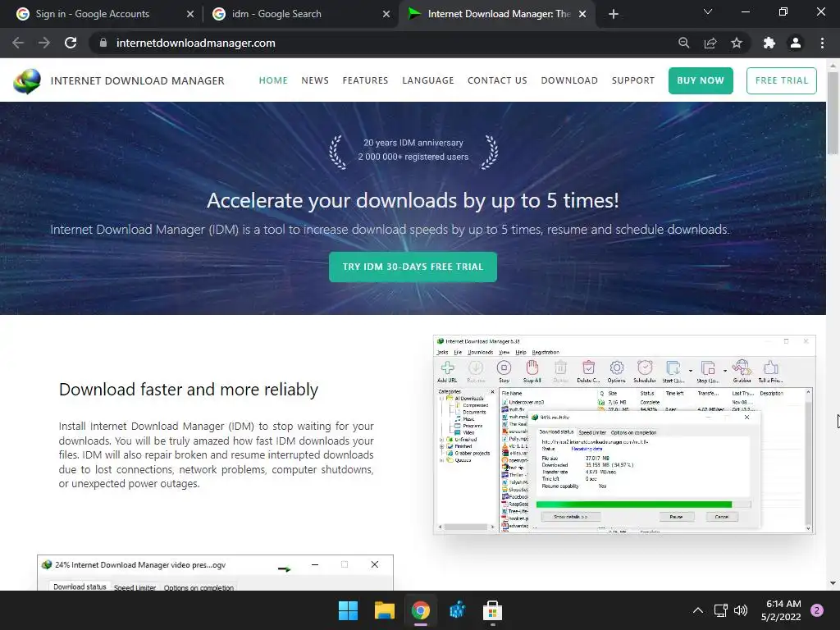The height and width of the screenshot is (630, 840).
Task: Open the clock showing 6:14 AM
Action: coord(781,610)
